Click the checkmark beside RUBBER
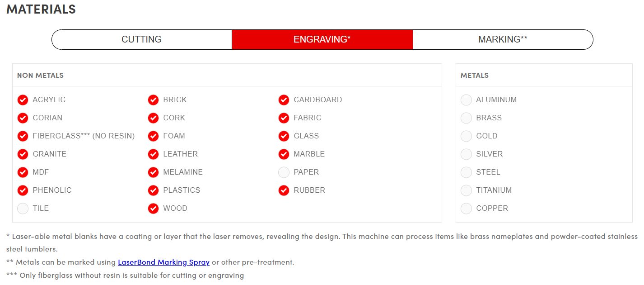The height and width of the screenshot is (285, 644). tap(284, 190)
